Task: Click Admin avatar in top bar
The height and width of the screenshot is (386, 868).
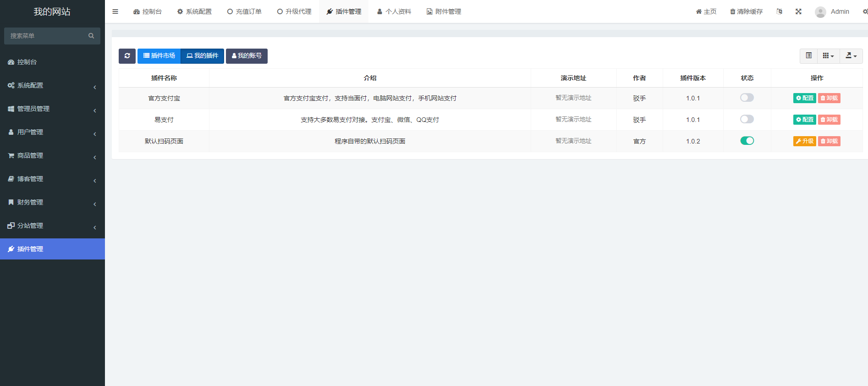Action: [820, 12]
